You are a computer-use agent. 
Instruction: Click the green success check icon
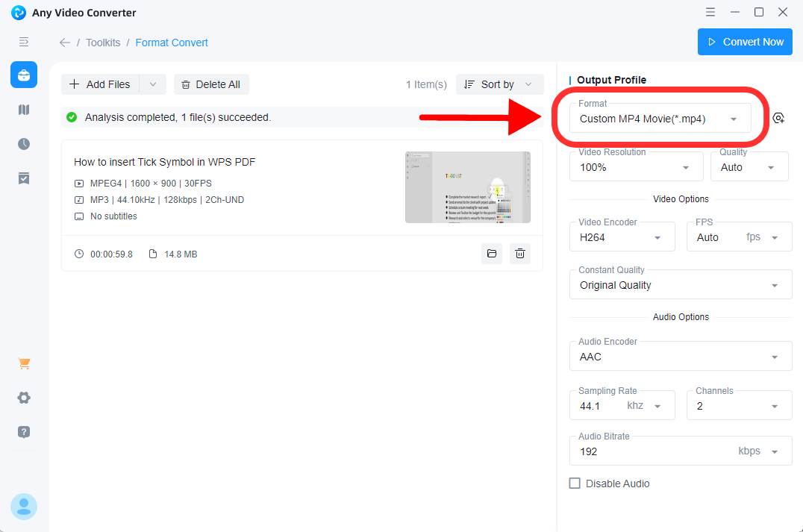(x=72, y=117)
